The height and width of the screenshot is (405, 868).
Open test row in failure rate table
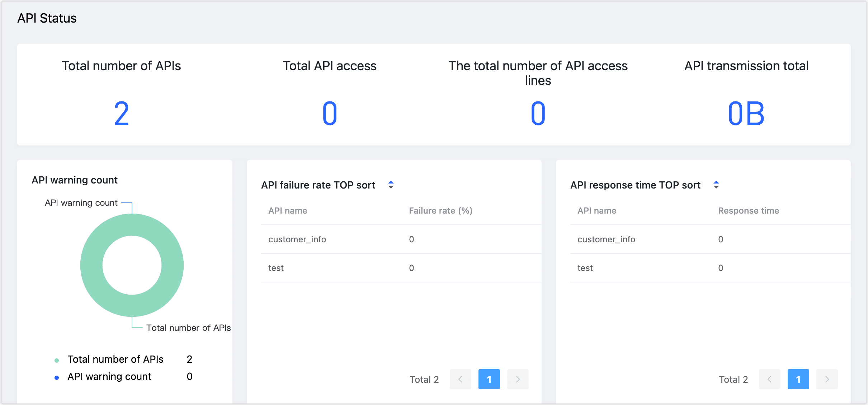[x=276, y=268]
